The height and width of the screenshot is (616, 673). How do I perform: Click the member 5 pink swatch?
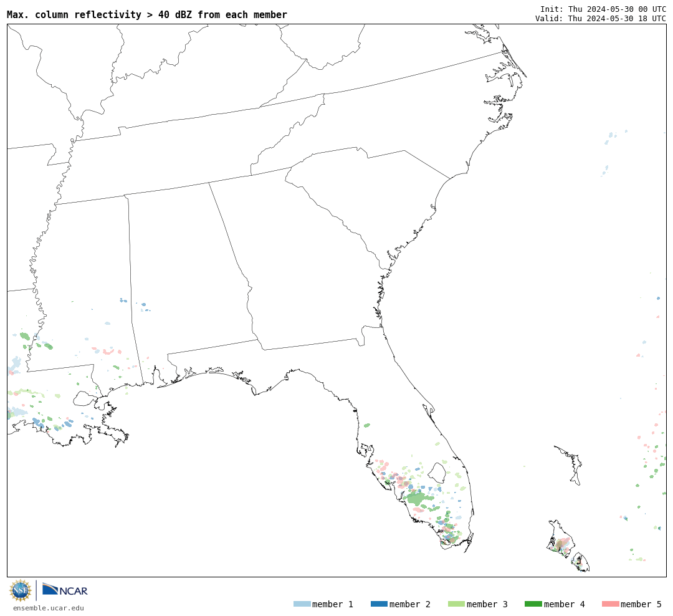[x=610, y=604]
